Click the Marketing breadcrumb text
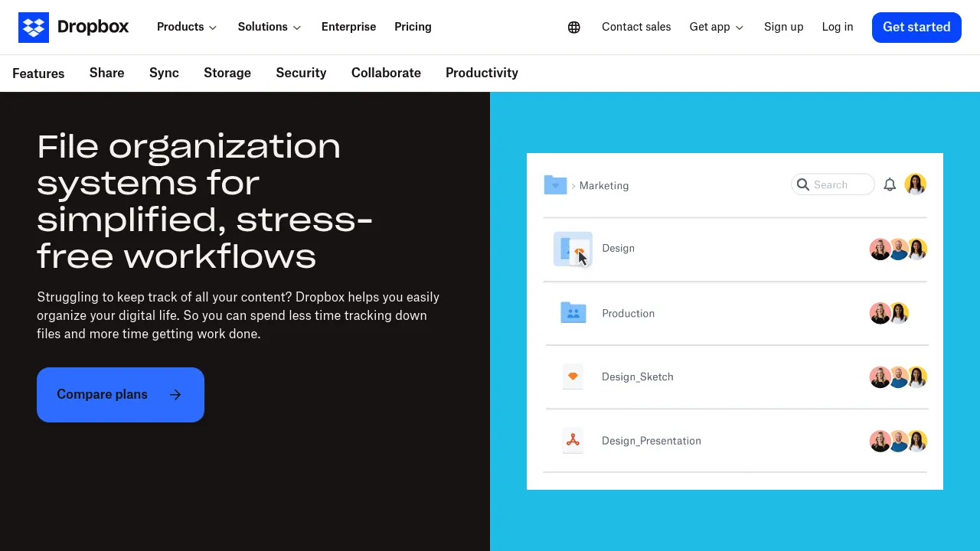Screen dimensions: 980x551 (604, 186)
